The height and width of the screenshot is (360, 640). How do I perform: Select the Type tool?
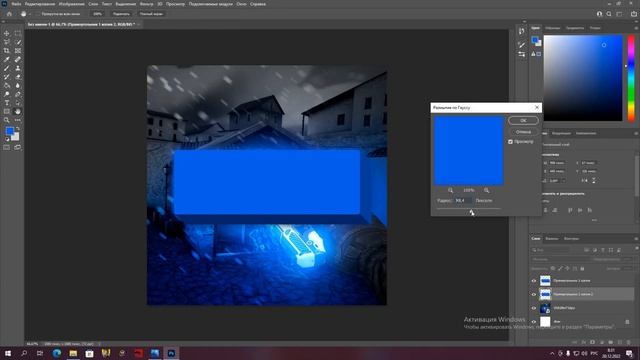click(7, 103)
